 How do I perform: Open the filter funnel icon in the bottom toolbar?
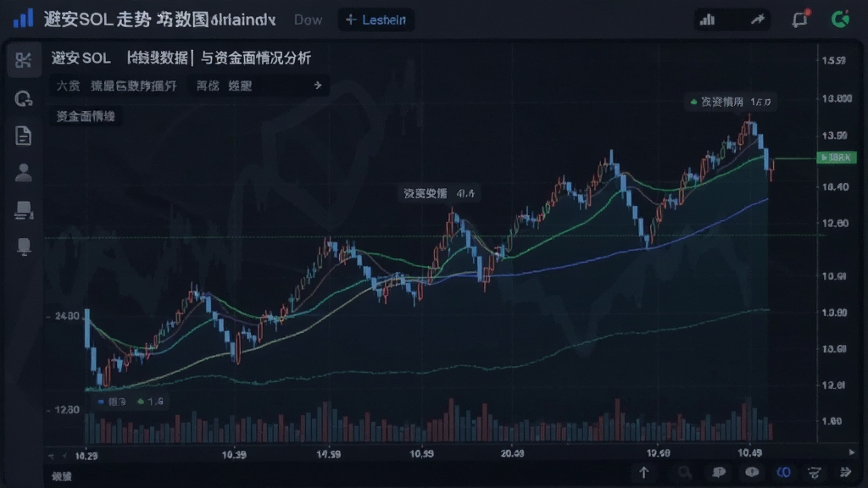click(x=815, y=473)
